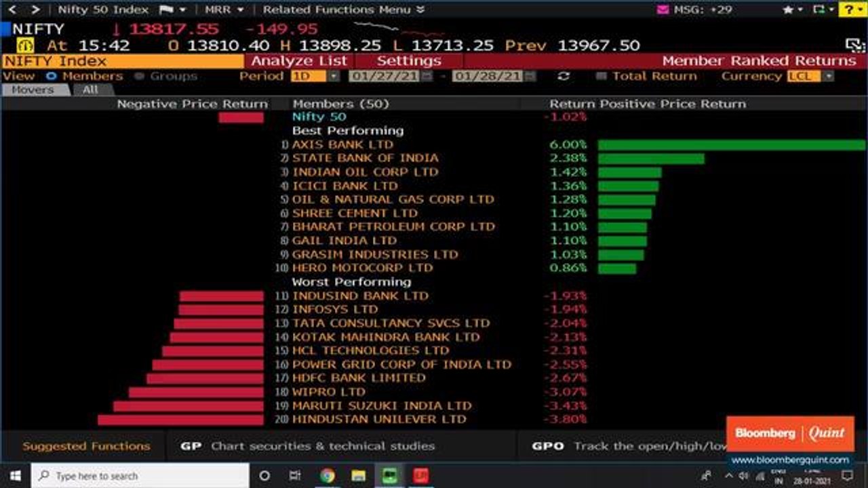Click the MSG: +29 messages link
Viewport: 868px width, 488px height.
click(703, 9)
